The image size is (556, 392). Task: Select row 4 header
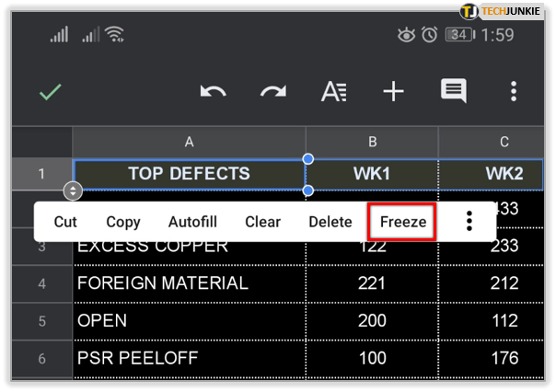point(41,284)
